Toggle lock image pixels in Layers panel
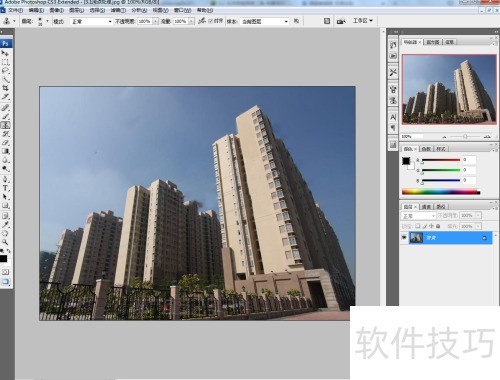 coord(424,226)
